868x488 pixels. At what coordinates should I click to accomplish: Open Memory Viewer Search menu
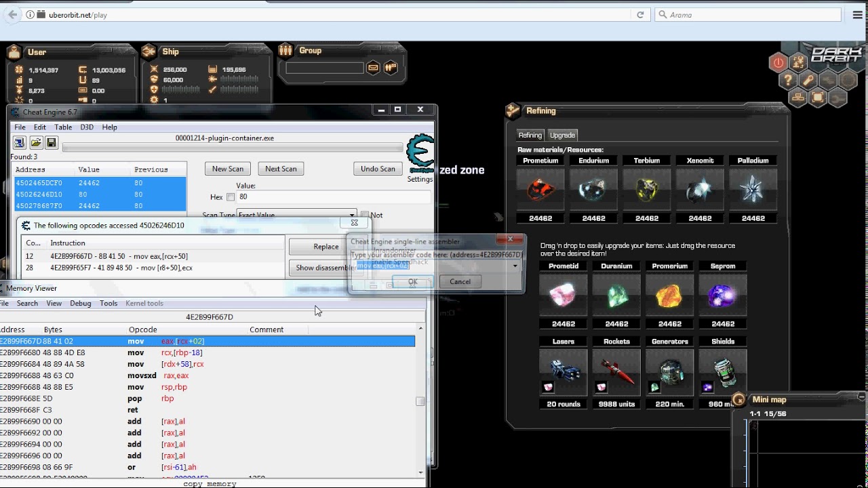pos(27,303)
